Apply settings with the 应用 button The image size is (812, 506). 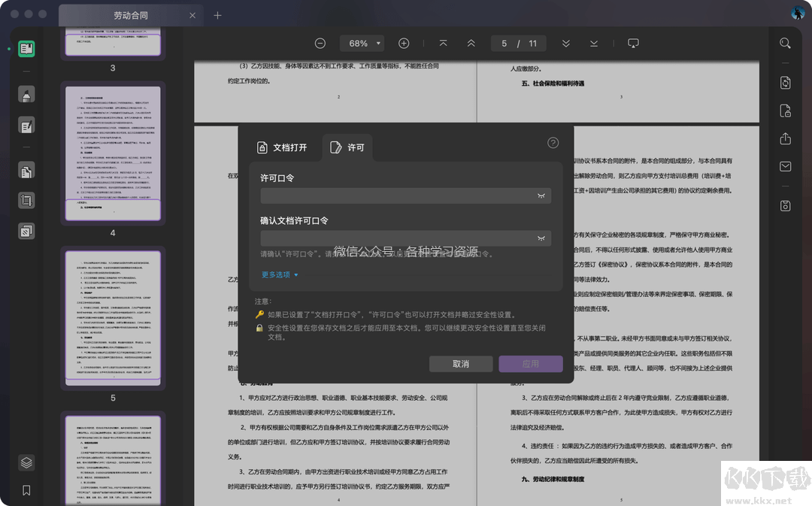click(x=530, y=363)
